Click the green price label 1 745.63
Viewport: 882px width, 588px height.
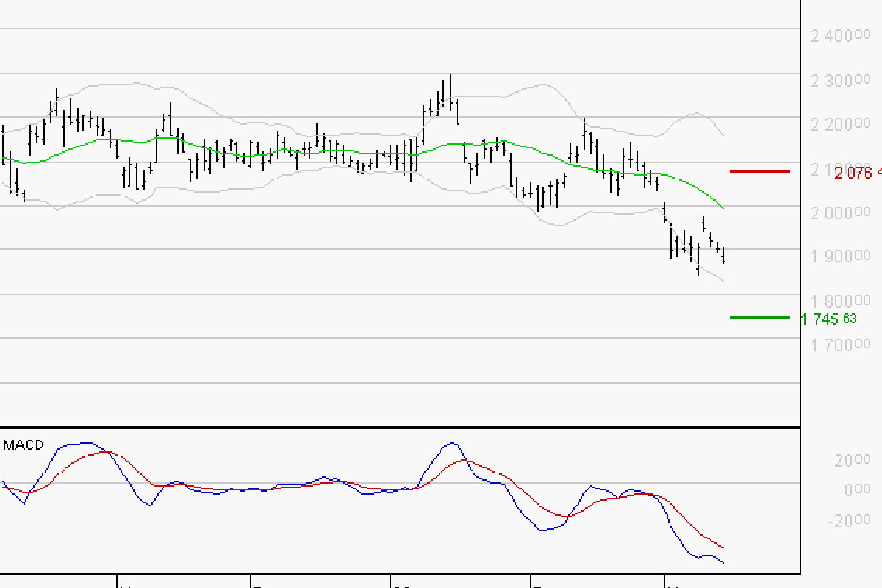(829, 318)
